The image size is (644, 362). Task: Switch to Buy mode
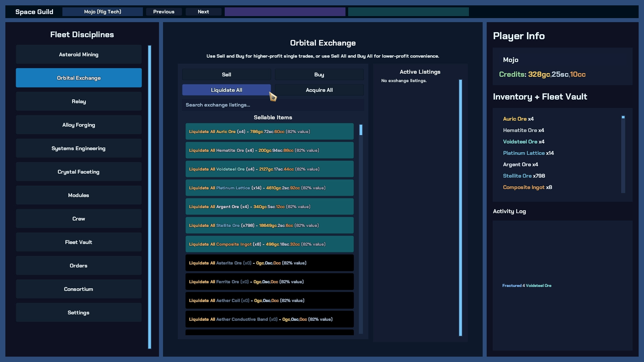pos(319,74)
